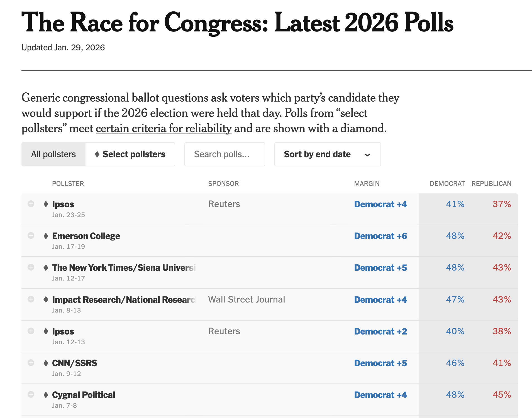The image size is (532, 418).
Task: Expand the Cygnal Political poll row
Action: tap(31, 394)
